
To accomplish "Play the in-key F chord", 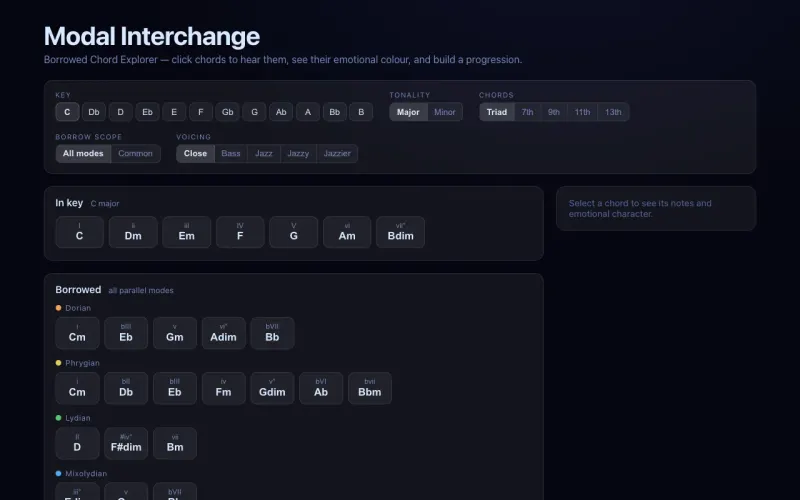I will click(x=240, y=232).
